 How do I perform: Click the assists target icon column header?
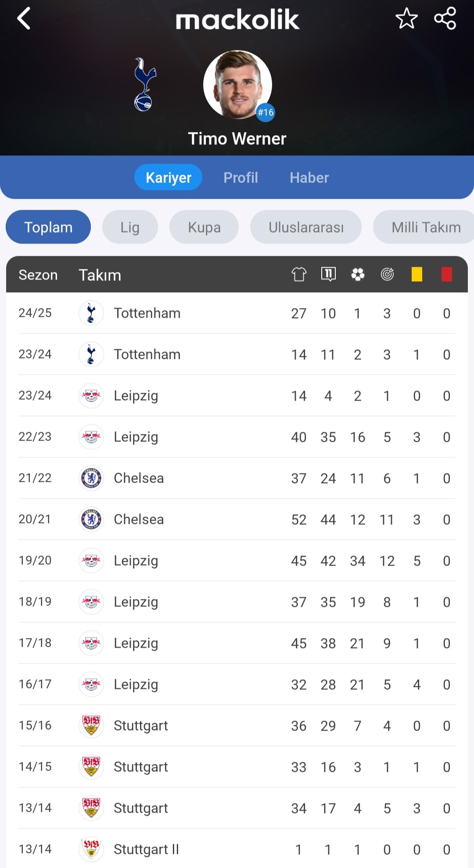click(387, 274)
